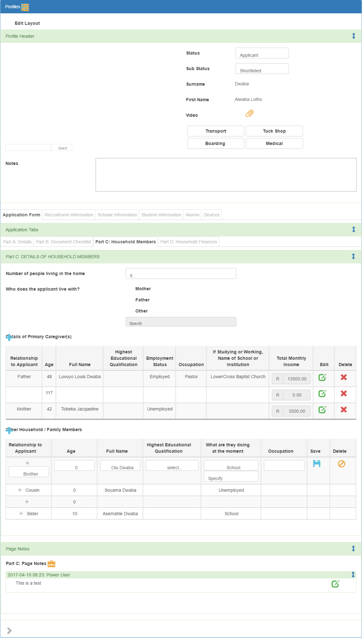Delete the caregiver row aged 117
Screen dimensions: 362x644
point(344,393)
